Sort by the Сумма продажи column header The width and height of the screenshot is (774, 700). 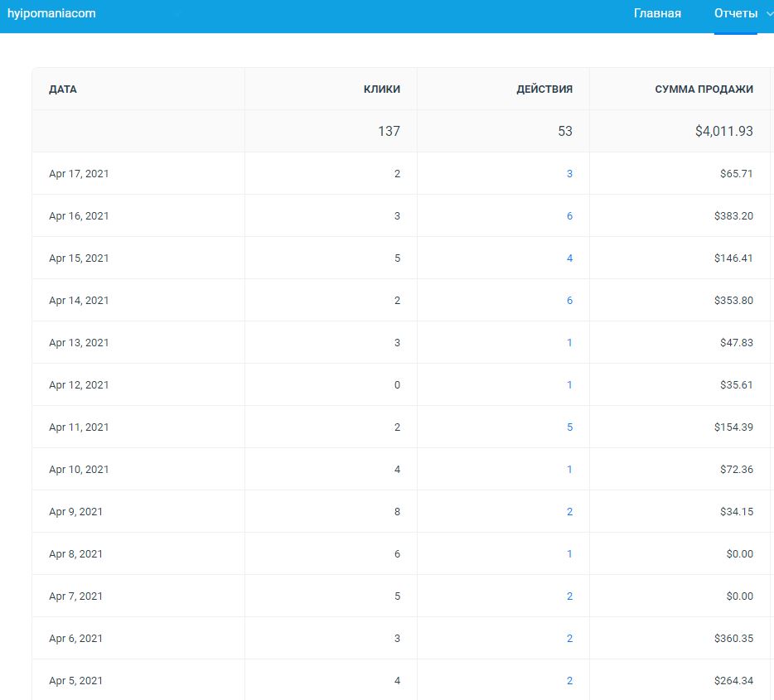click(704, 89)
